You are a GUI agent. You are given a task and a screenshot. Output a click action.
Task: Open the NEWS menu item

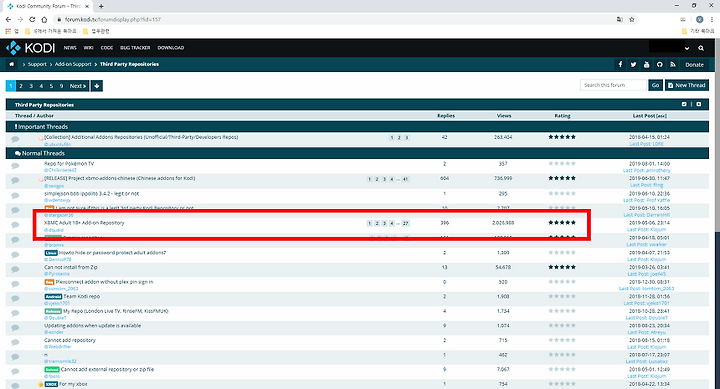[70, 48]
